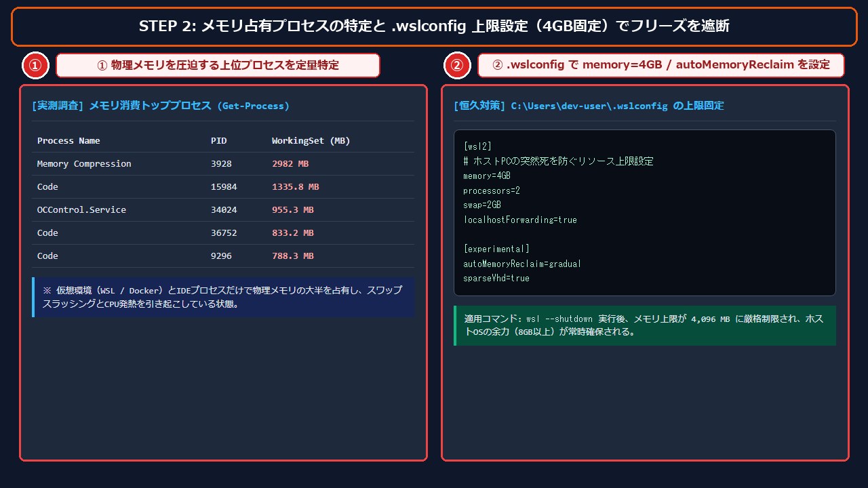The image size is (868, 488).
Task: Click the autoMemoryReclaim=gradual line
Action: pos(522,264)
